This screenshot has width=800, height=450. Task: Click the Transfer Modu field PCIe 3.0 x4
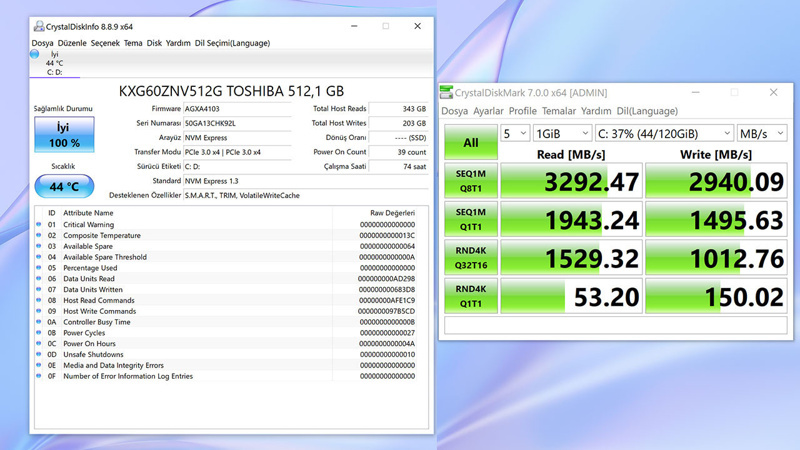point(237,152)
